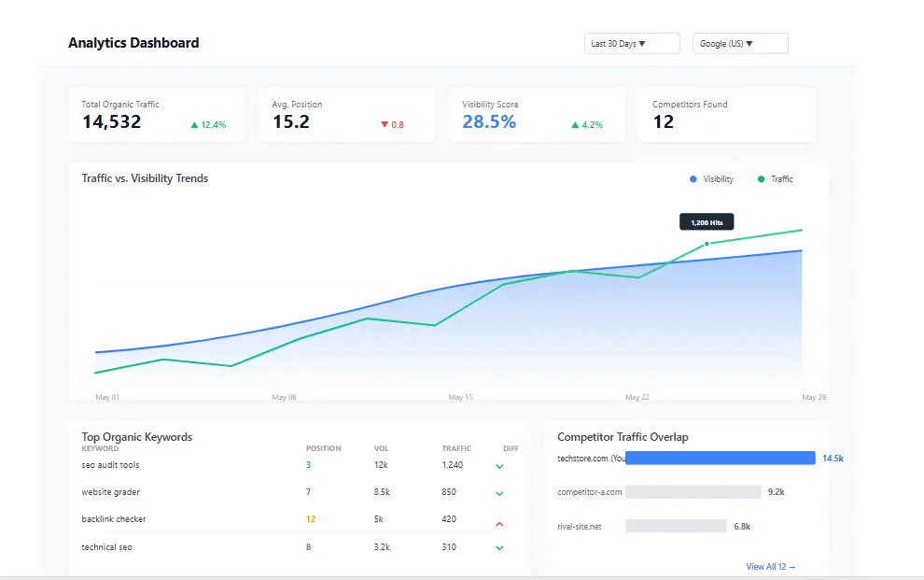
Task: Click the 420 traffic for backlink checker
Action: coord(449,519)
